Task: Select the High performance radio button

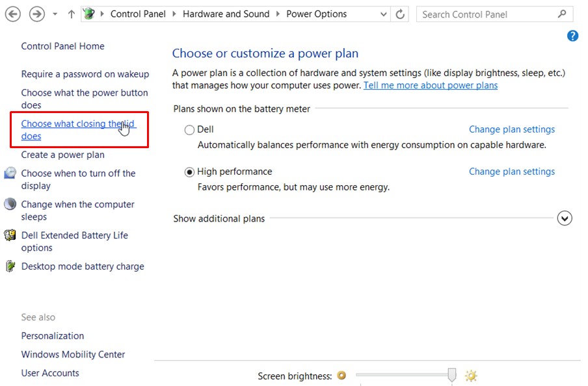Action: tap(189, 172)
